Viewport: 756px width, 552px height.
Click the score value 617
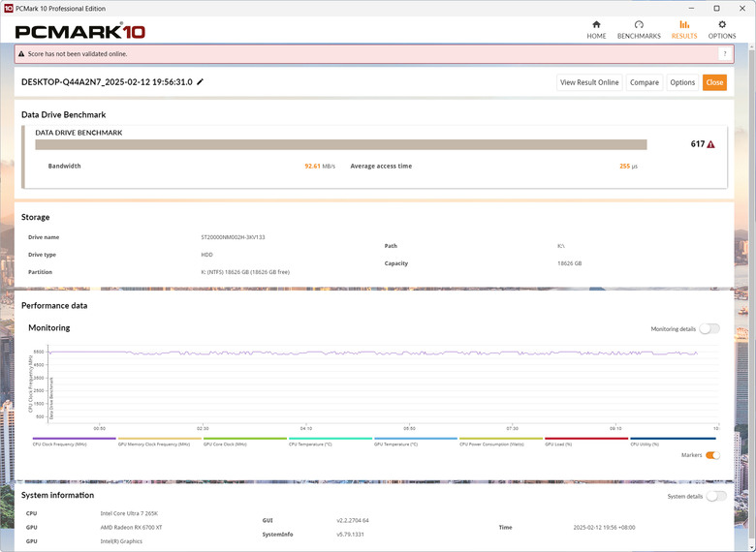tap(697, 144)
